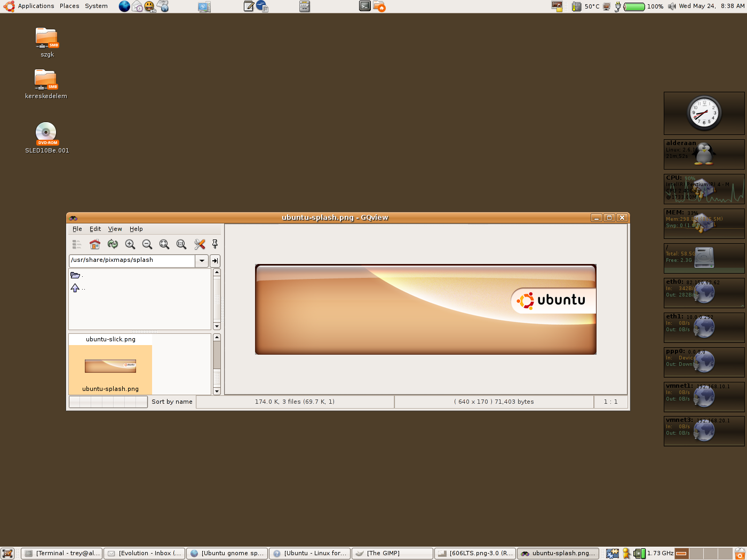Open home folder icon in top panel
Viewport: 747px width, 560px height.
click(379, 6)
